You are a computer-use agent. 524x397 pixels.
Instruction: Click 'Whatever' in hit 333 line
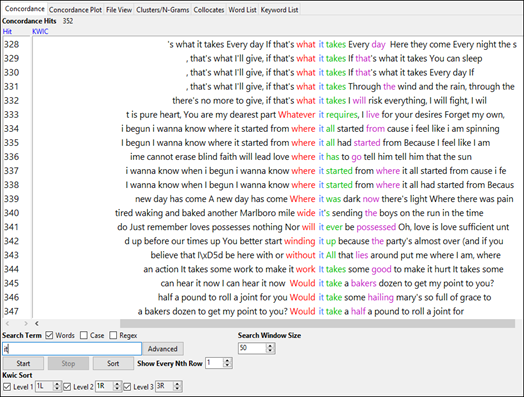point(296,115)
